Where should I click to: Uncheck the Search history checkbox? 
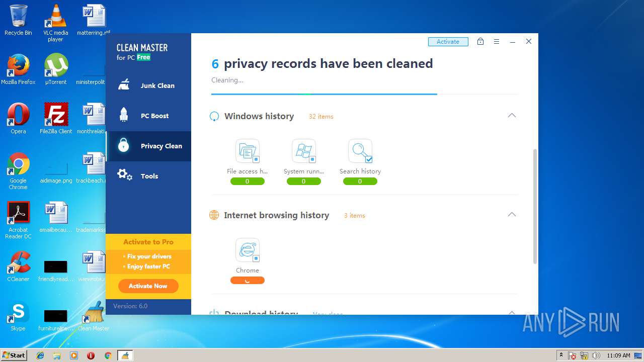coord(369,159)
